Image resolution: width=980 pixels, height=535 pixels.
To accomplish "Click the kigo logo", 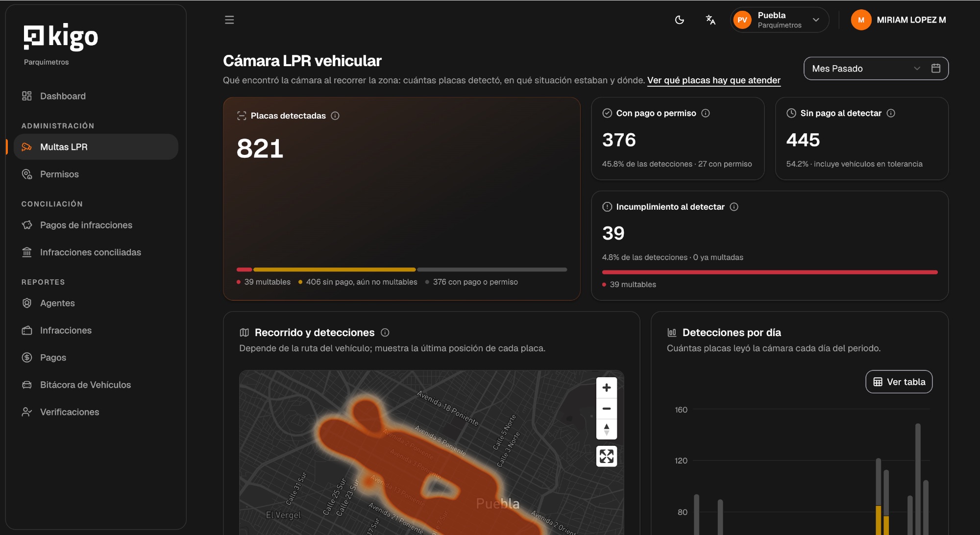I will [x=61, y=37].
